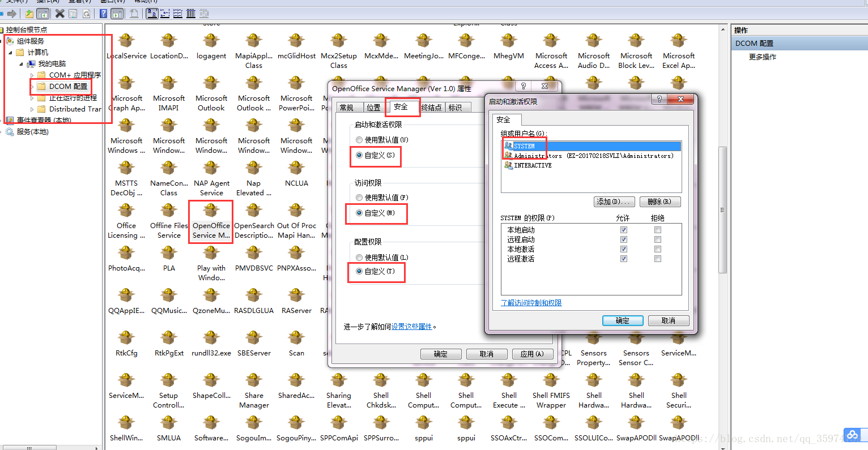Toggle Allow checkbox for 本地启动
868x450 pixels.
624,230
